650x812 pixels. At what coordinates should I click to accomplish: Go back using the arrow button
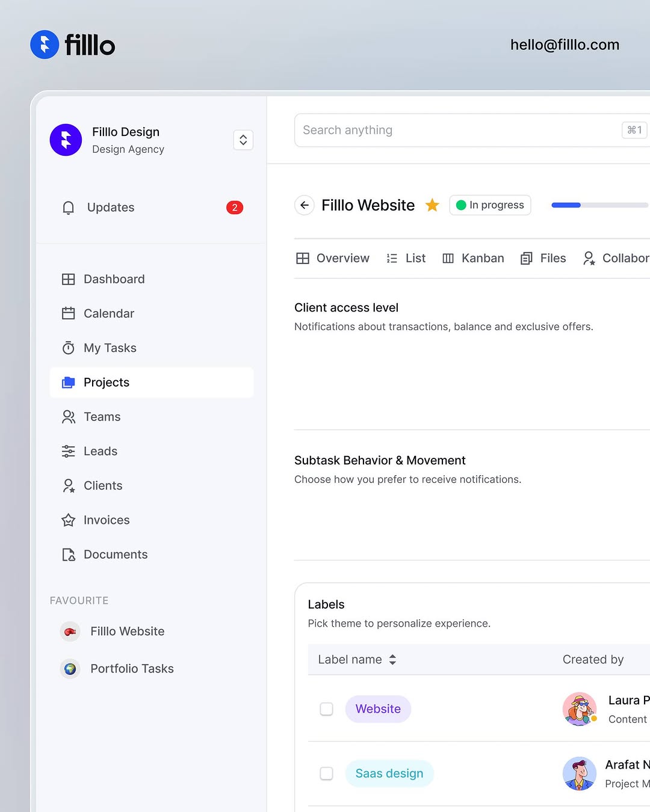coord(305,205)
